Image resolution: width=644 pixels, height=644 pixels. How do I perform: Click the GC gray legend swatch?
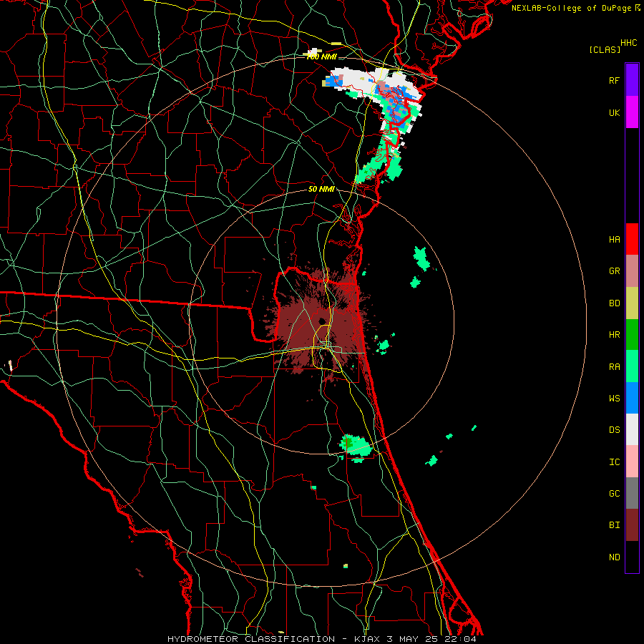632,493
